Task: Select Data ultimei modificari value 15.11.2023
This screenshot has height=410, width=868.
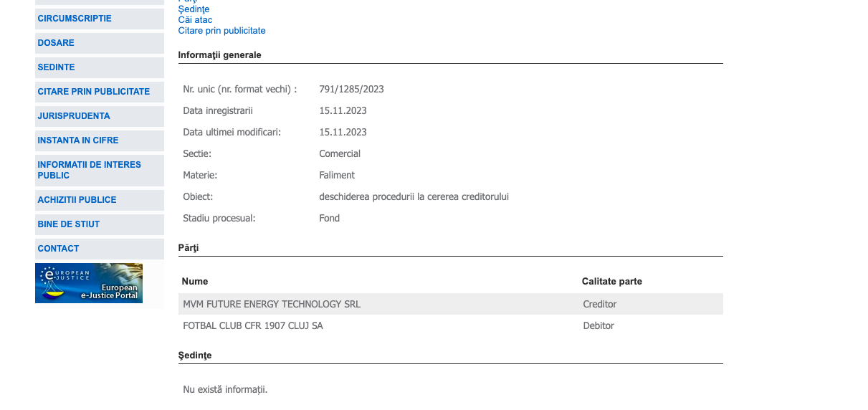Action: [343, 133]
